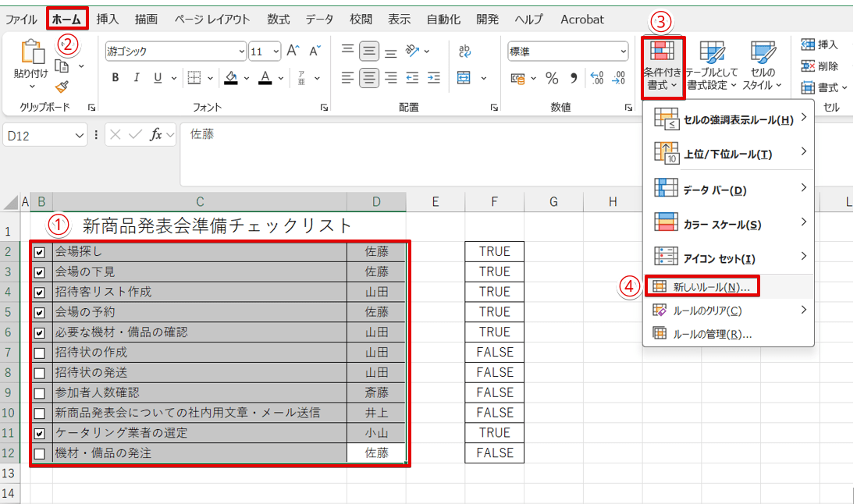Select Clear Rules (ルールのクリア) menu item
Image resolution: width=864 pixels, height=504 pixels.
(x=728, y=311)
